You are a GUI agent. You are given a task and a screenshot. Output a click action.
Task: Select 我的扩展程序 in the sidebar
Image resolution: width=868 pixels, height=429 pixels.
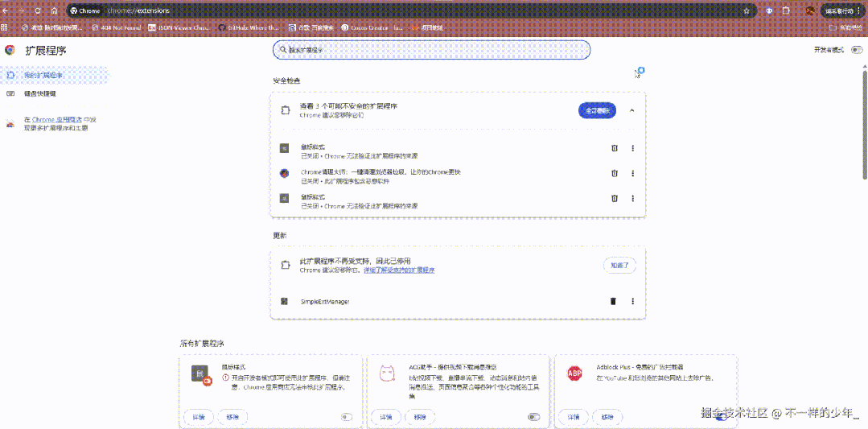[x=55, y=76]
